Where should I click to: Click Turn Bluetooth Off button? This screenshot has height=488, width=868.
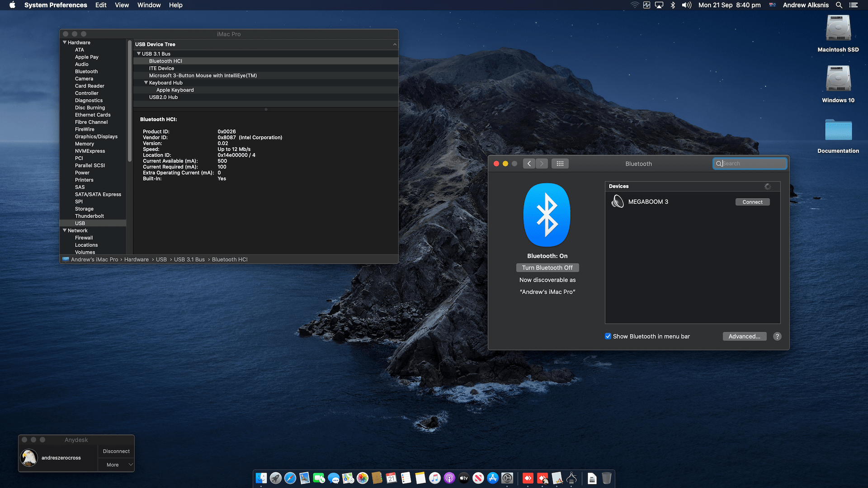[547, 267]
